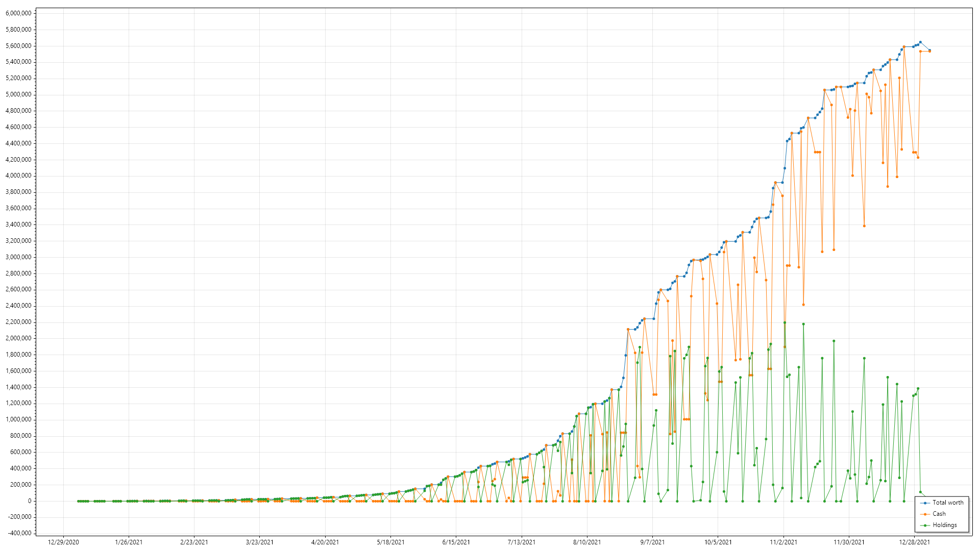Click the 12/29/2020 x-axis date label

tap(63, 542)
